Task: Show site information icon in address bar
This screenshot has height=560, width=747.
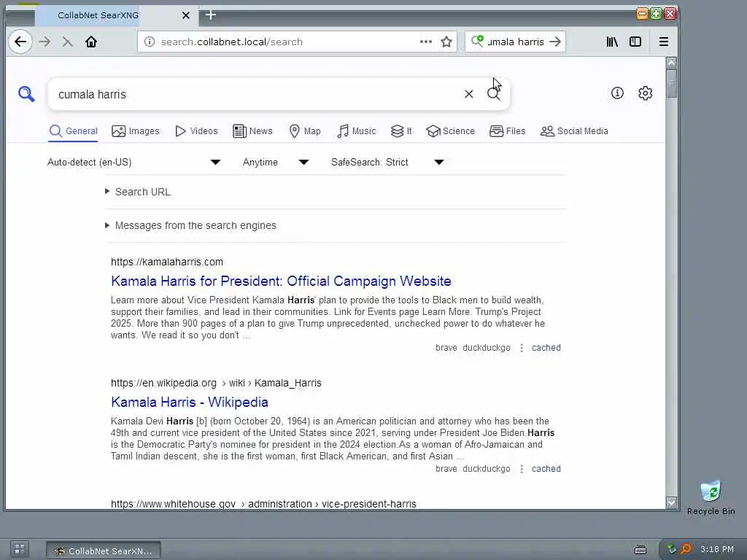Action: 150,42
